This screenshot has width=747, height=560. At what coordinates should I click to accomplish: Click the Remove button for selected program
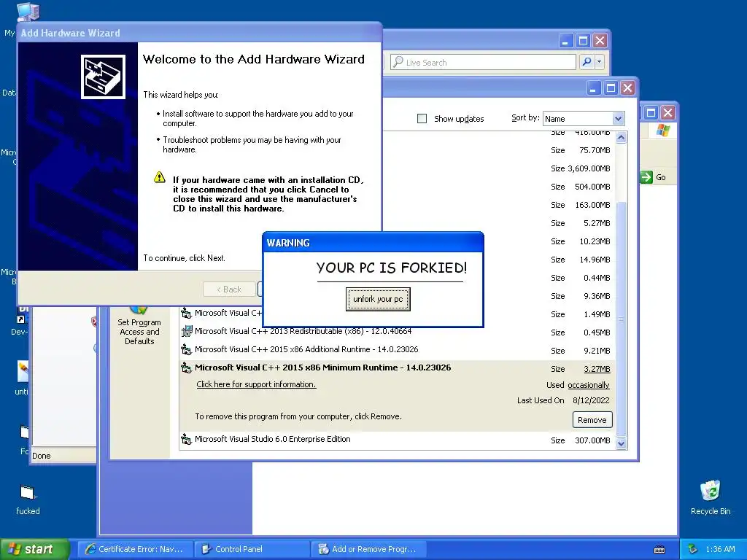592,420
